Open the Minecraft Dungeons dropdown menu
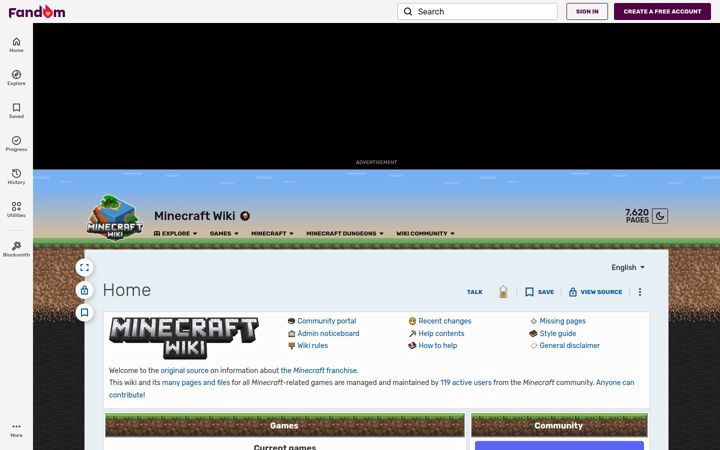Image resolution: width=720 pixels, height=450 pixels. click(x=345, y=233)
